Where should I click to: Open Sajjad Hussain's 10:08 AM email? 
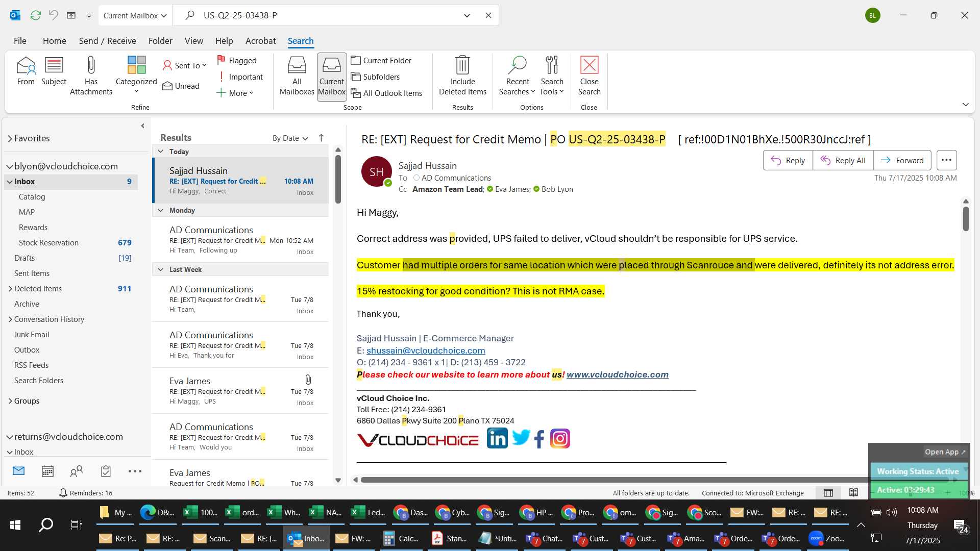(241, 181)
